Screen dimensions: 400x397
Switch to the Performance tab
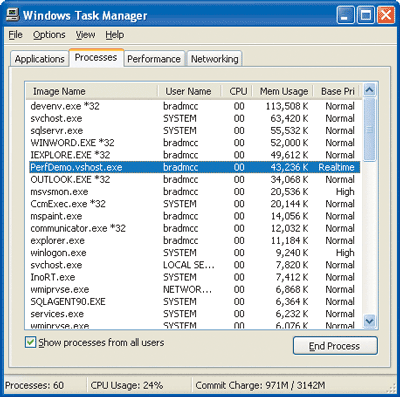(x=154, y=59)
